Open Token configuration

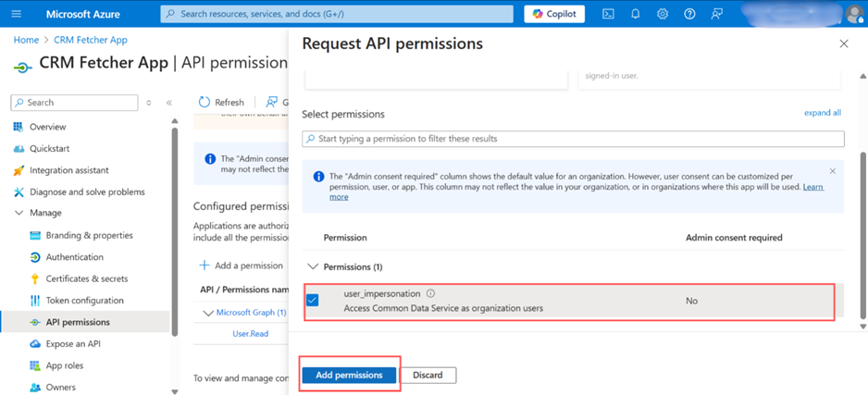click(85, 301)
